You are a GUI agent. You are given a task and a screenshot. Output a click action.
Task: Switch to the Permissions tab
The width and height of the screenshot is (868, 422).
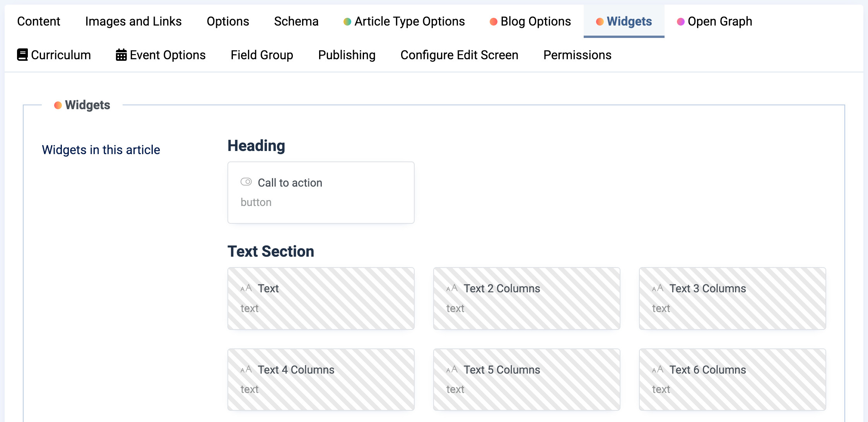coord(578,55)
